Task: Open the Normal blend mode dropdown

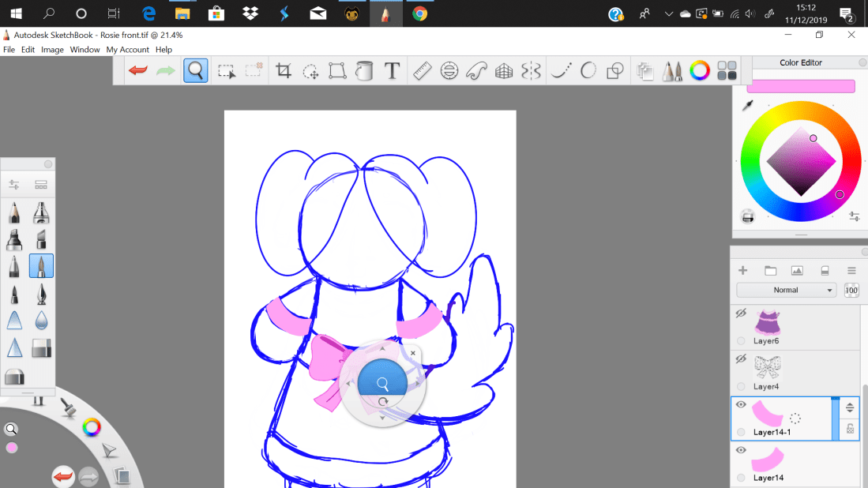Action: click(x=786, y=290)
